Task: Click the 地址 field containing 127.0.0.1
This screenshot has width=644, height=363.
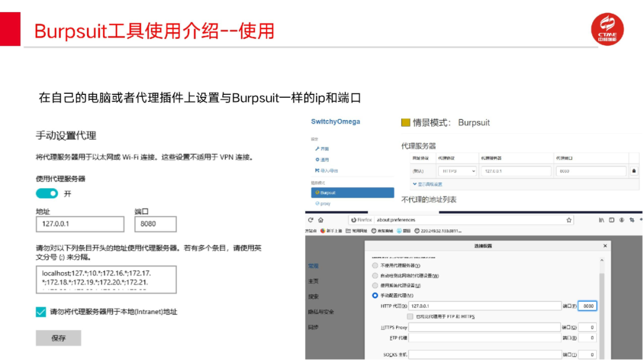Action: click(80, 224)
